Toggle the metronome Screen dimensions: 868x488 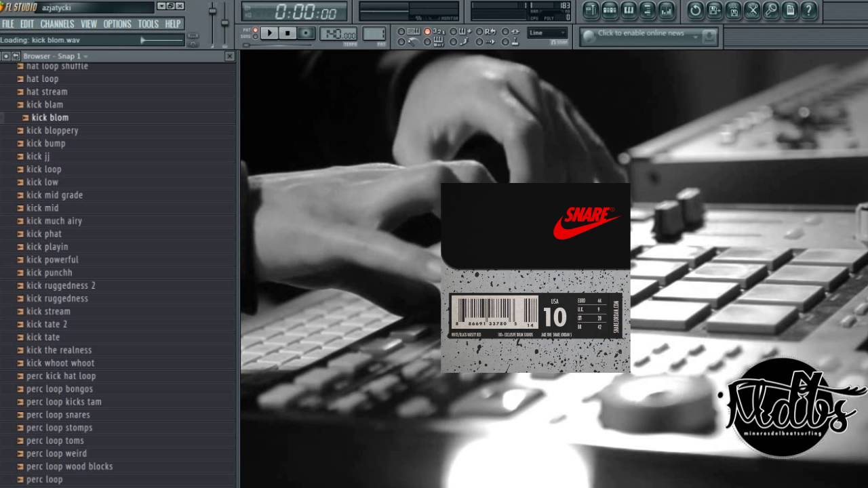click(409, 42)
